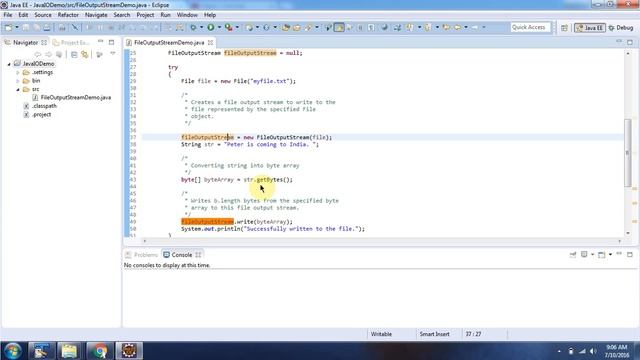Open the Source menu

coord(43,15)
